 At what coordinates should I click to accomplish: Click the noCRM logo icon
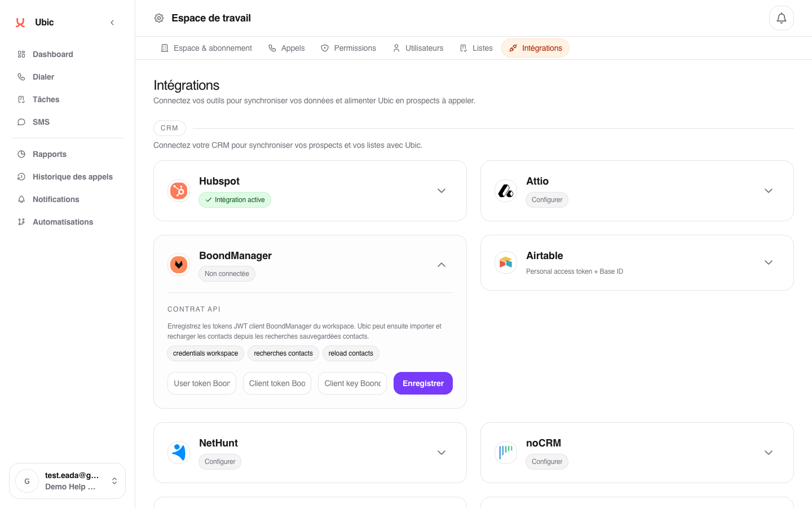[x=506, y=453]
